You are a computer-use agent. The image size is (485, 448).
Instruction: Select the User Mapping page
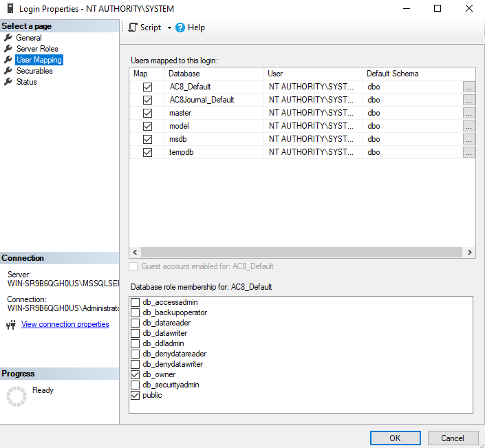pyautogui.click(x=39, y=60)
